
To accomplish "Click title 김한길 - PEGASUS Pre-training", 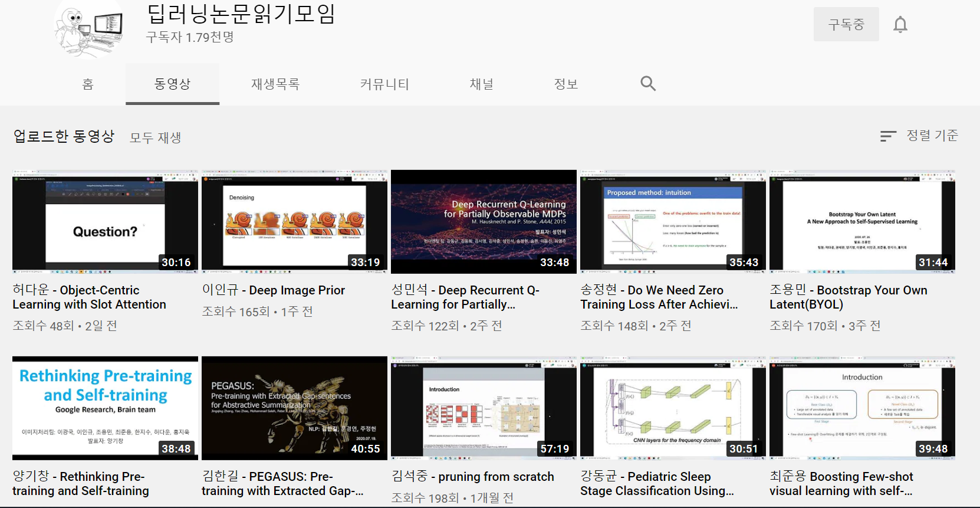I will [x=282, y=484].
